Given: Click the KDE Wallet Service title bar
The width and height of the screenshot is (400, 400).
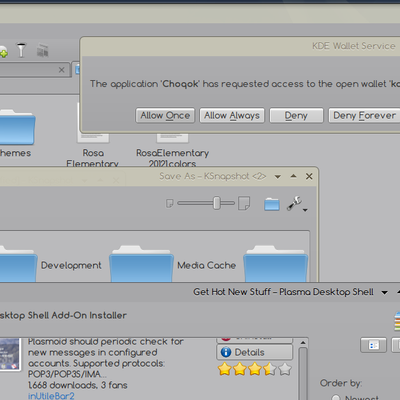Looking at the screenshot, I should click(240, 46).
